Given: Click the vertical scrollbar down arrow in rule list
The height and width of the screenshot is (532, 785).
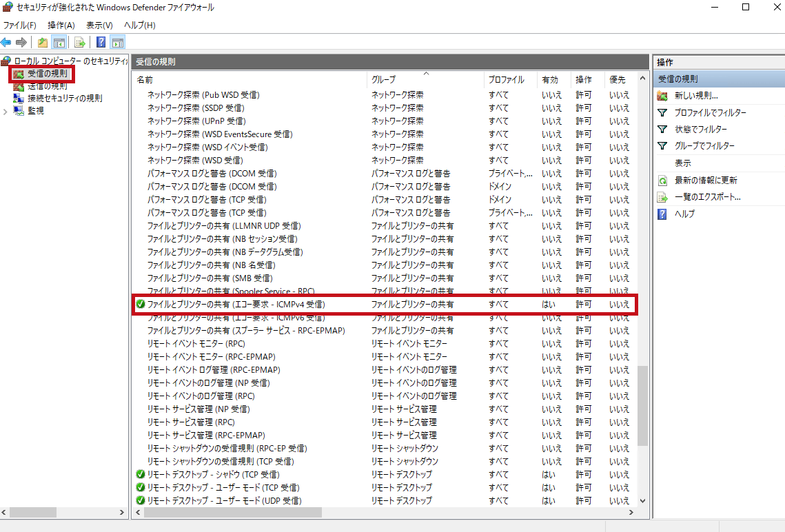Looking at the screenshot, I should click(x=642, y=501).
